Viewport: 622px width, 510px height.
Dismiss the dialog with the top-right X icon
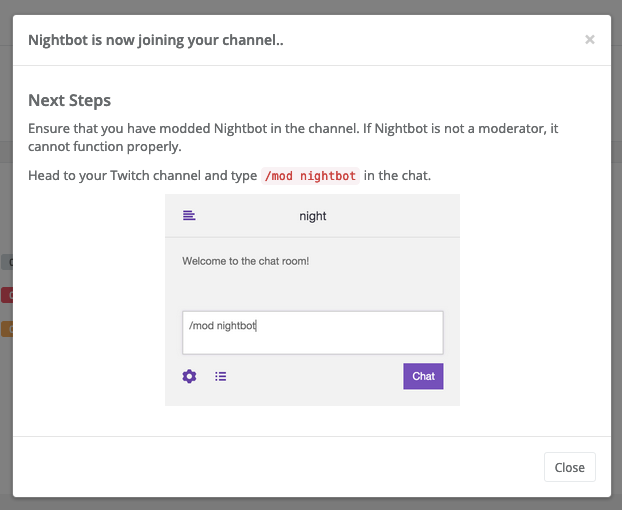[x=589, y=40]
